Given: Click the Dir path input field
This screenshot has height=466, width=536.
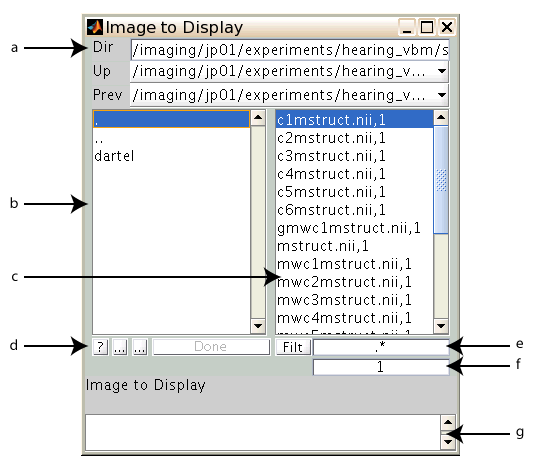Looking at the screenshot, I should pyautogui.click(x=290, y=50).
